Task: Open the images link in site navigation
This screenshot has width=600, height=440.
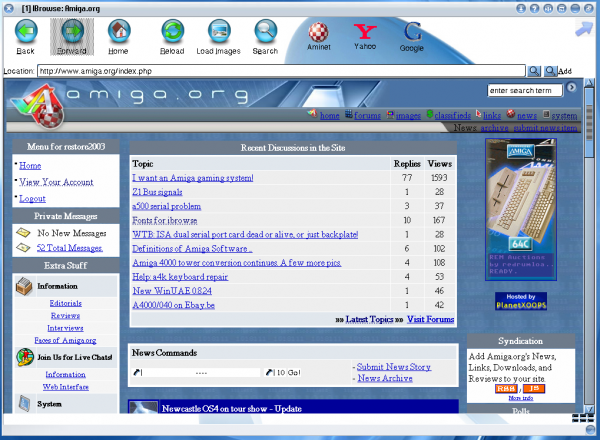Action: point(408,116)
